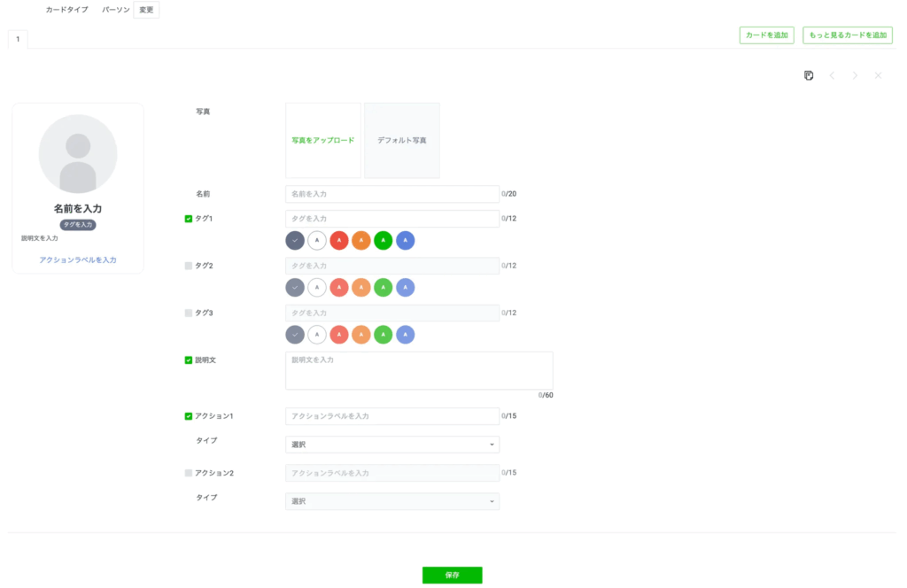Enable the タグ2 checkbox
The width and height of the screenshot is (907, 588).
pos(189,266)
